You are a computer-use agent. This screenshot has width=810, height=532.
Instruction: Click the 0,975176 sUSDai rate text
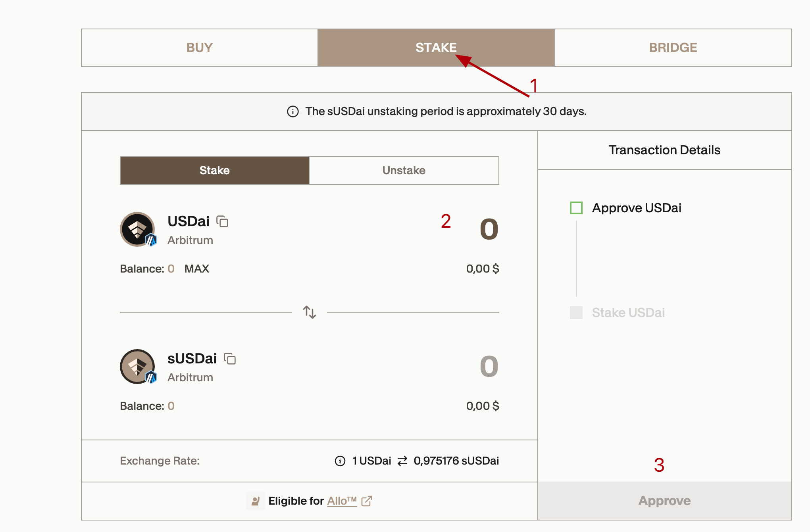456,461
